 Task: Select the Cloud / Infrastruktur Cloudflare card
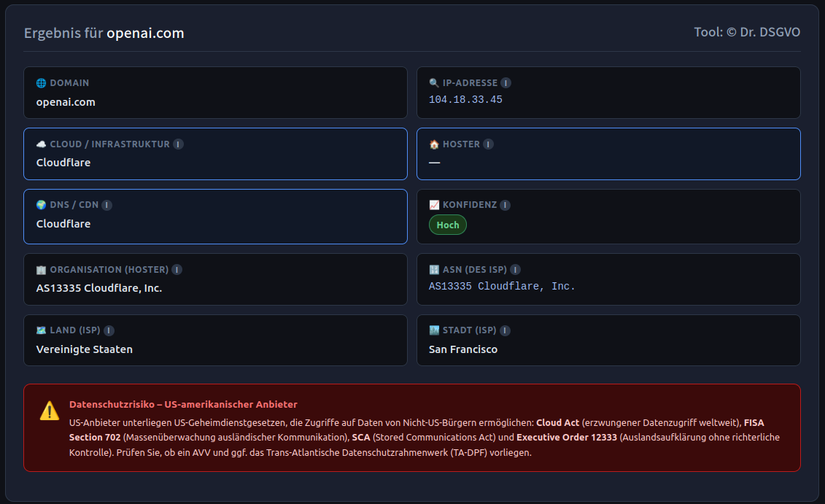pos(215,154)
